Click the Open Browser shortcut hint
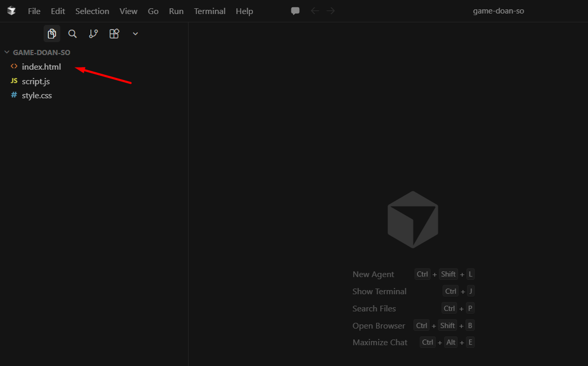This screenshot has height=366, width=588. pyautogui.click(x=413, y=325)
